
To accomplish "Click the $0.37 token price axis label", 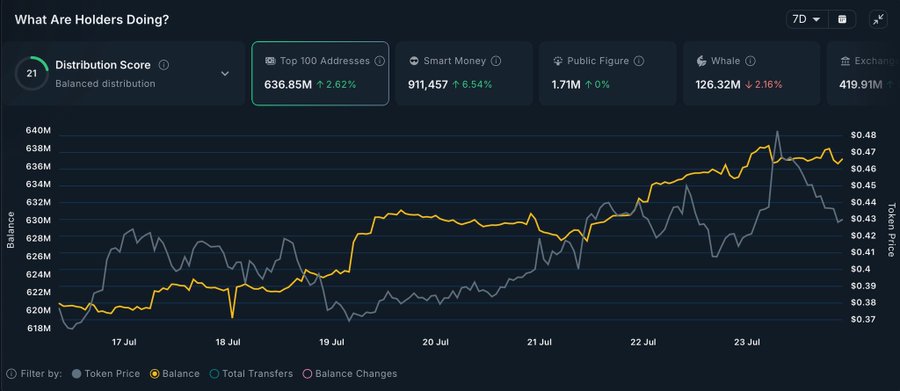I will point(864,319).
